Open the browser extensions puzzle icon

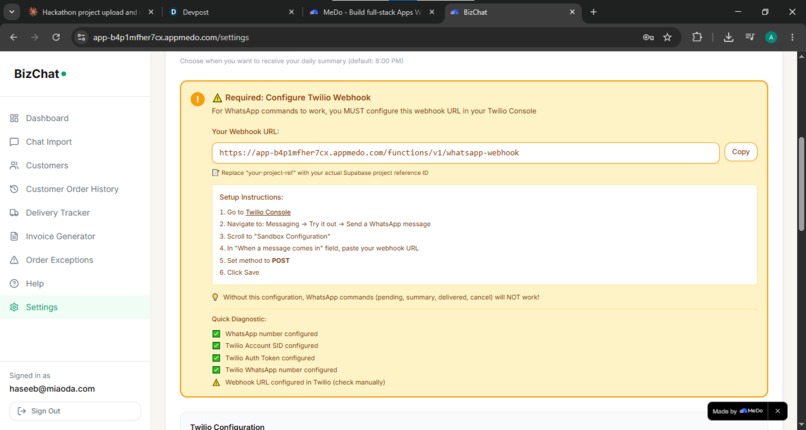[697, 37]
